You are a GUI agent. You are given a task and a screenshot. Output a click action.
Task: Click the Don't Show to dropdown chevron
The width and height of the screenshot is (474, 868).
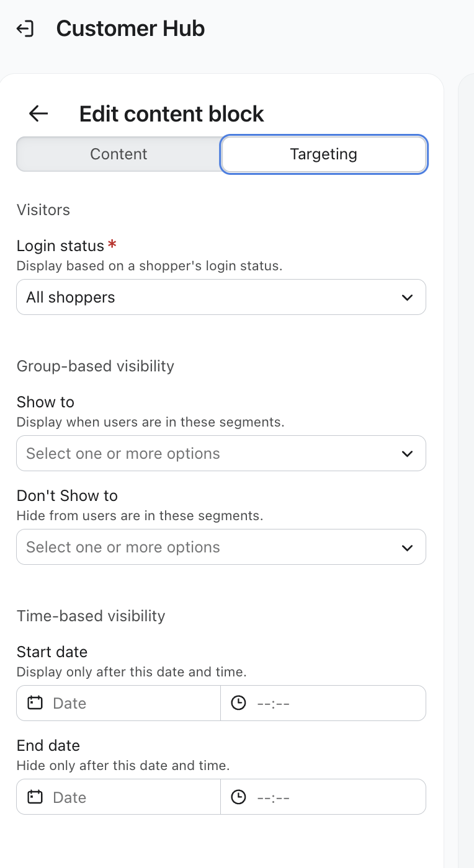[x=407, y=547]
